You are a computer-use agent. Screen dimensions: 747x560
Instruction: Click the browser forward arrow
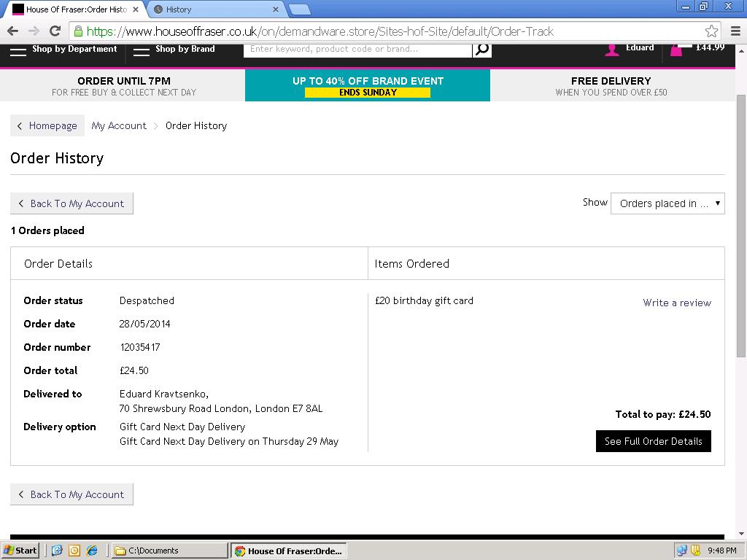tap(34, 31)
